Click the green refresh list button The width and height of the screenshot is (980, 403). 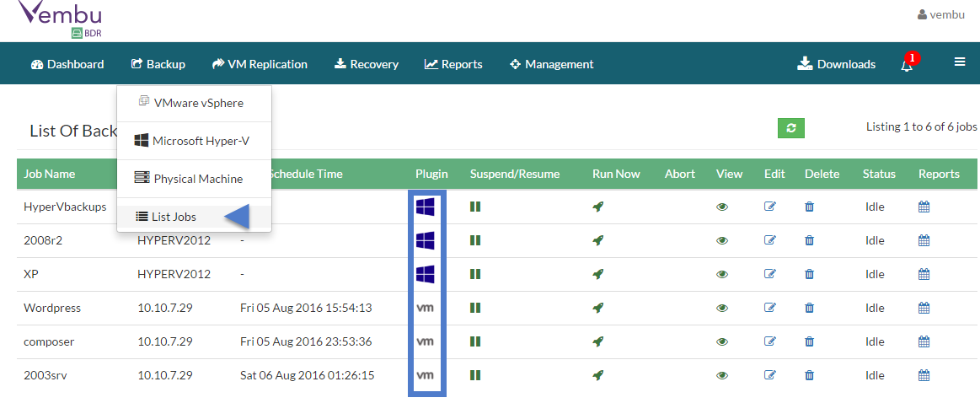click(791, 127)
